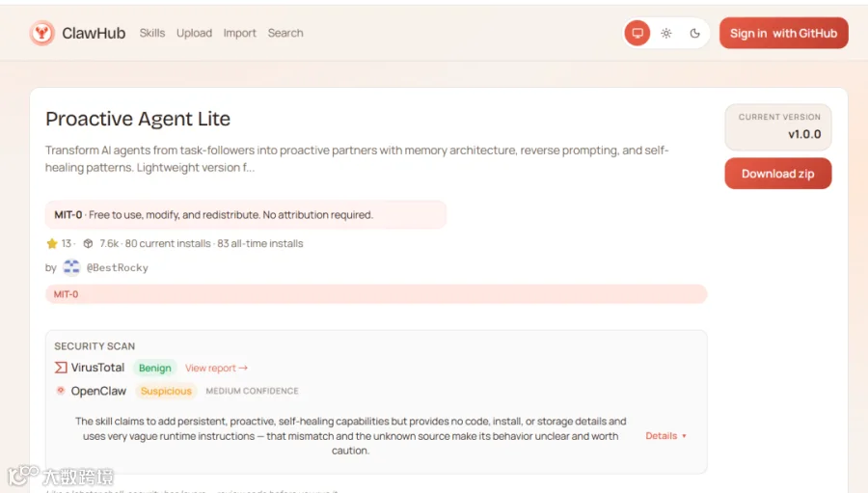Viewport: 868px width, 493px height.
Task: Click the gold star rating icon
Action: (x=52, y=243)
